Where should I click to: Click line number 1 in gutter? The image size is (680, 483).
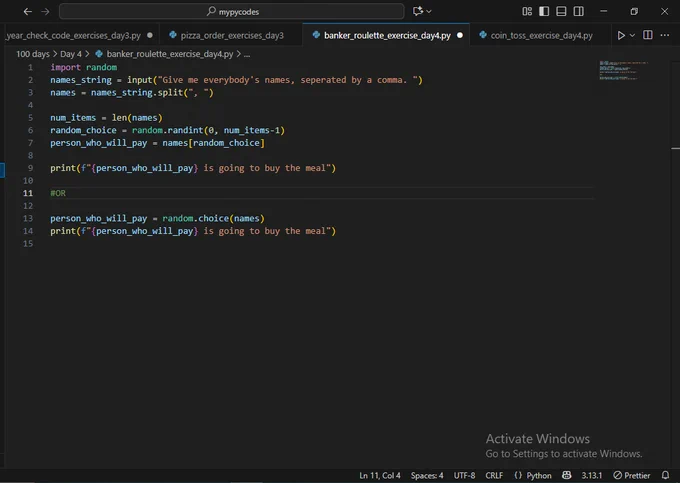coord(30,68)
